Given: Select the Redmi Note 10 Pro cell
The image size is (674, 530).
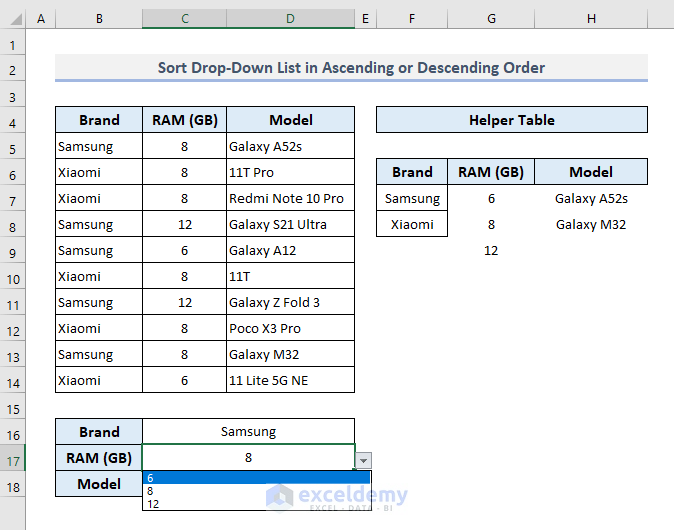Looking at the screenshot, I should coord(291,198).
